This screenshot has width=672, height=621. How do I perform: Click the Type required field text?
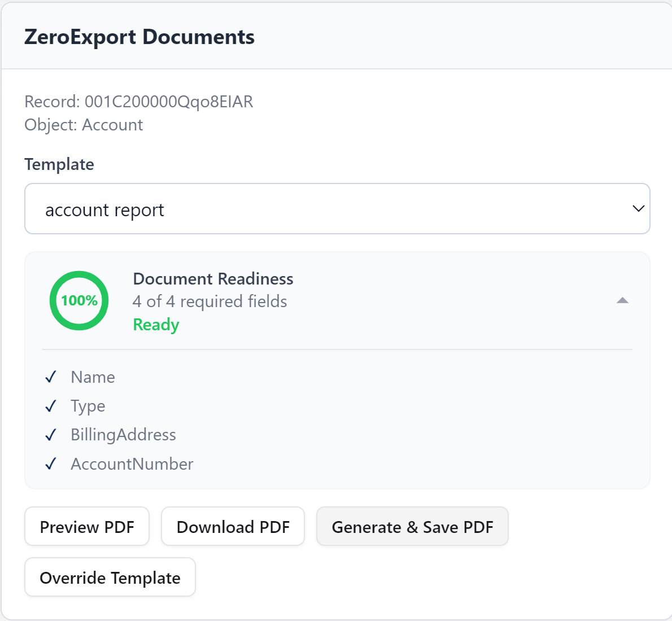[88, 406]
